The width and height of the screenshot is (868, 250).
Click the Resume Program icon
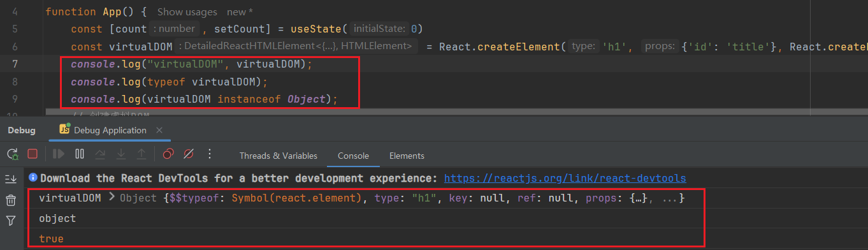pyautogui.click(x=58, y=154)
